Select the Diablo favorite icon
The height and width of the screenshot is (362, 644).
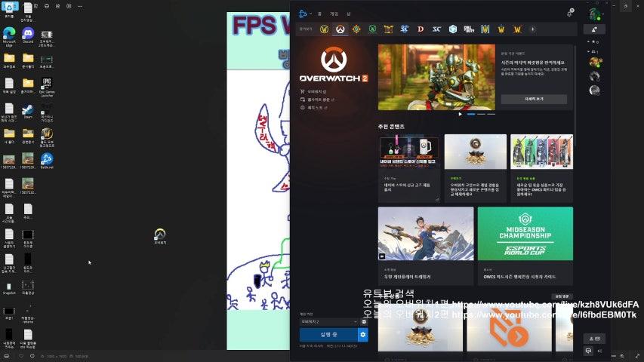(421, 29)
